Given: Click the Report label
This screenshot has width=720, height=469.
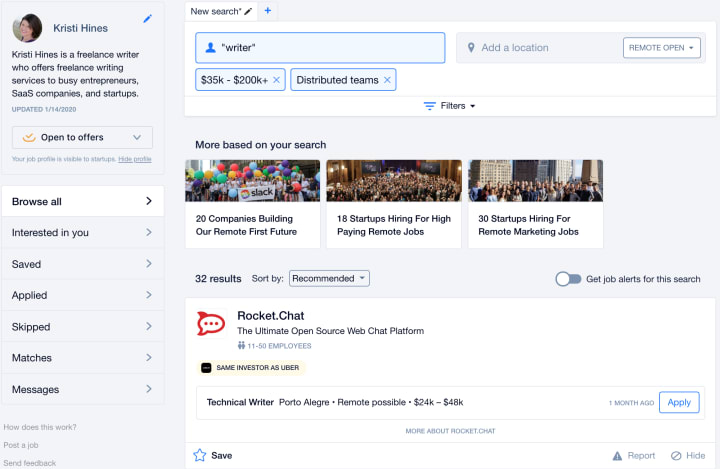Looking at the screenshot, I should click(641, 456).
